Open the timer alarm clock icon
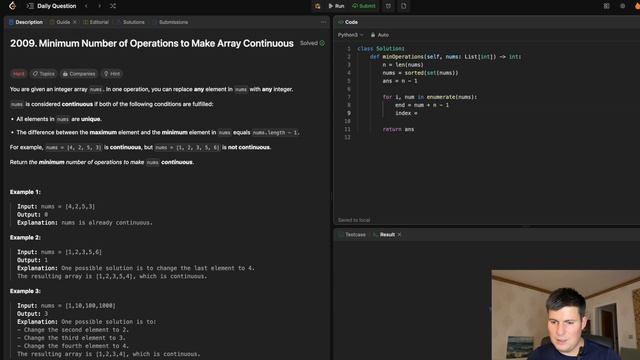This screenshot has width=640, height=360. pos(388,6)
